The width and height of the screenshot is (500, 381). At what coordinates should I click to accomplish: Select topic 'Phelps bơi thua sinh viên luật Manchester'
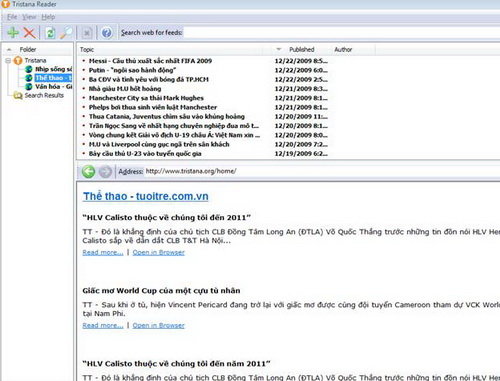tap(153, 107)
